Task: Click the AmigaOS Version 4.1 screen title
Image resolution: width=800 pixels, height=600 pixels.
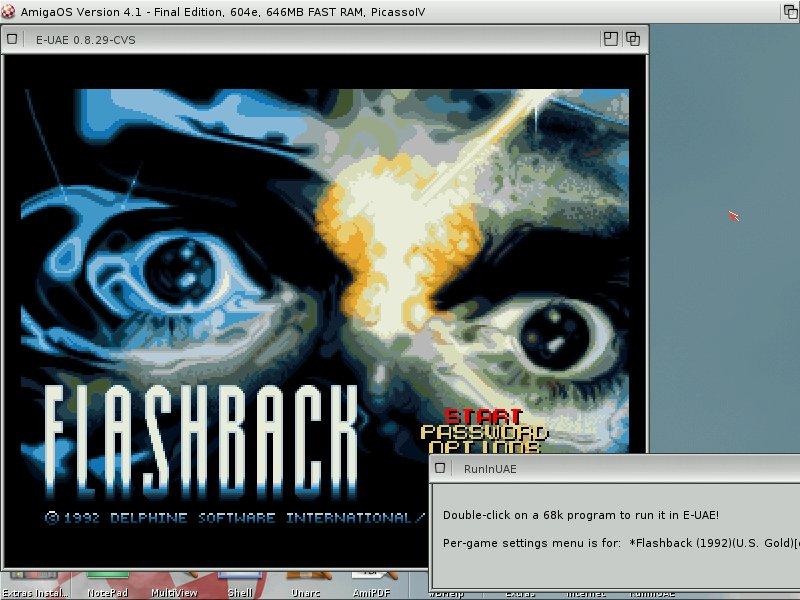Action: click(x=222, y=12)
